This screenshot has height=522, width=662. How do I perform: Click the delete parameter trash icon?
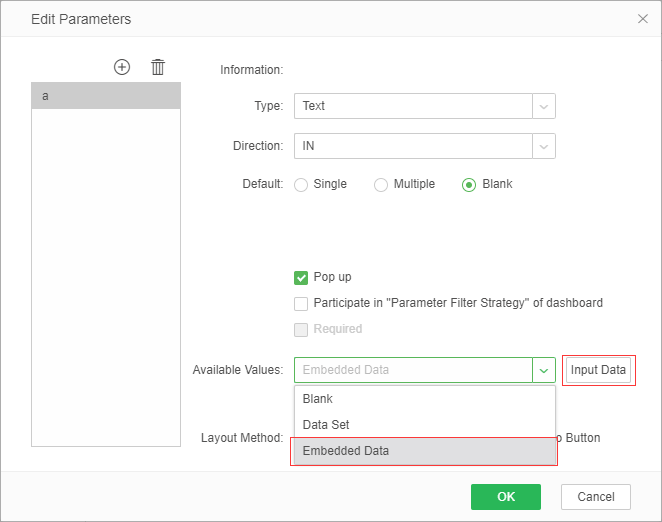point(158,67)
